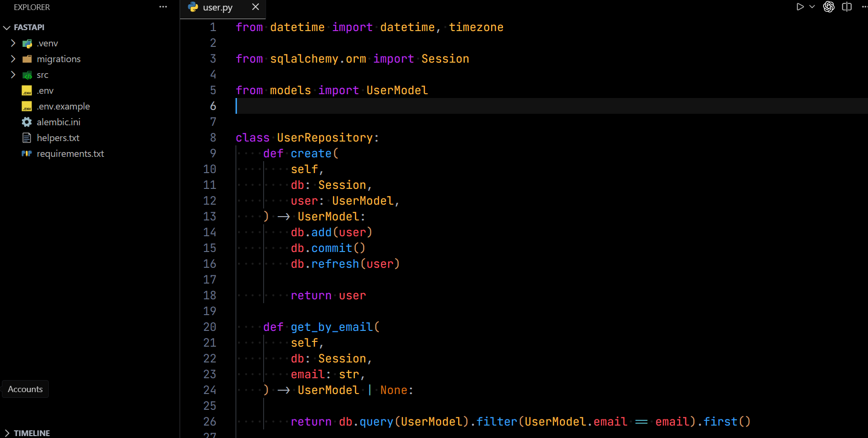868x438 pixels.
Task: Open alembic.ini settings file
Action: pos(58,122)
